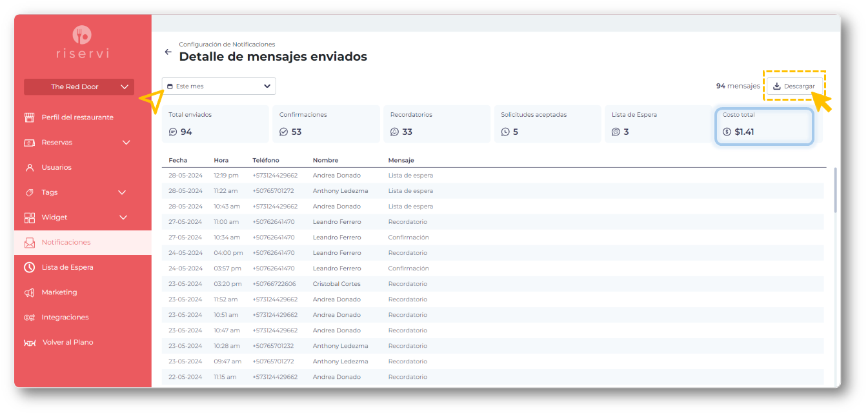The image size is (868, 415).
Task: Click checkmark icon in Confirmaciones card
Action: point(283,132)
